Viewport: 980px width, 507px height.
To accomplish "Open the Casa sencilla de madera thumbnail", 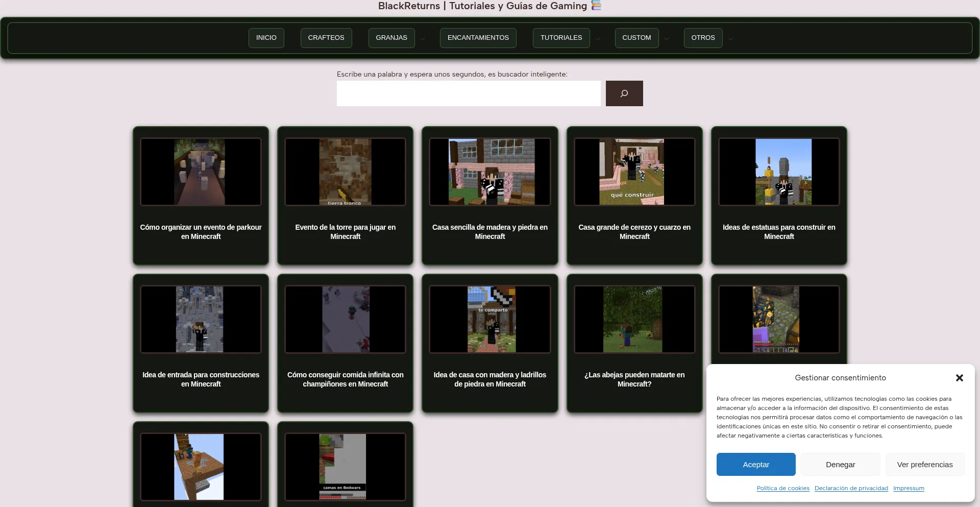I will coord(490,172).
